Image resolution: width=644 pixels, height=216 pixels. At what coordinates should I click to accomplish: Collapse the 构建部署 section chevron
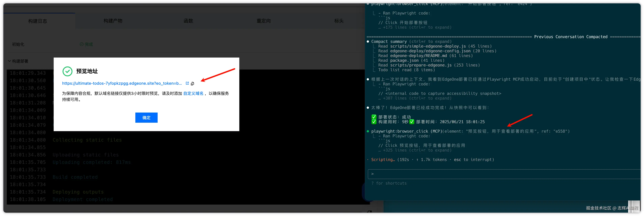[x=9, y=61]
